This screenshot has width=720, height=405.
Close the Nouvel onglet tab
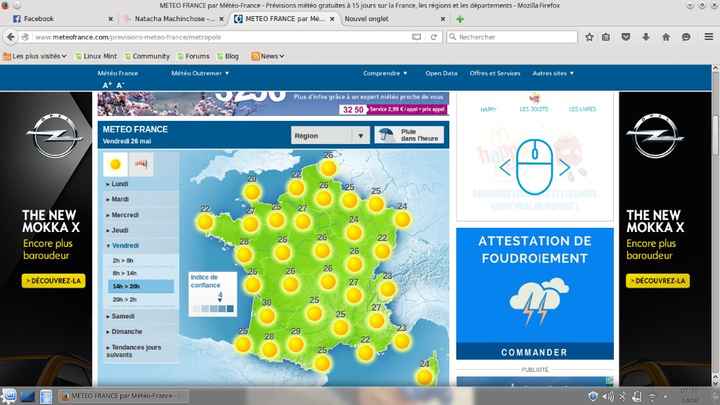(443, 19)
